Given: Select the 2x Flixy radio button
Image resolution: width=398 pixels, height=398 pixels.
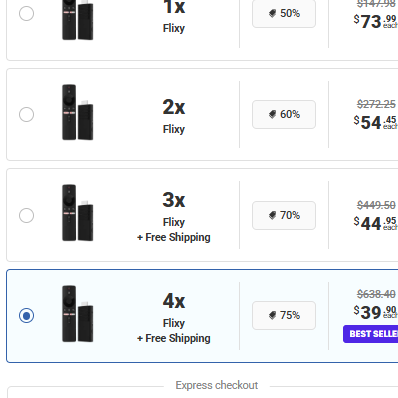Looking at the screenshot, I should coord(26,114).
